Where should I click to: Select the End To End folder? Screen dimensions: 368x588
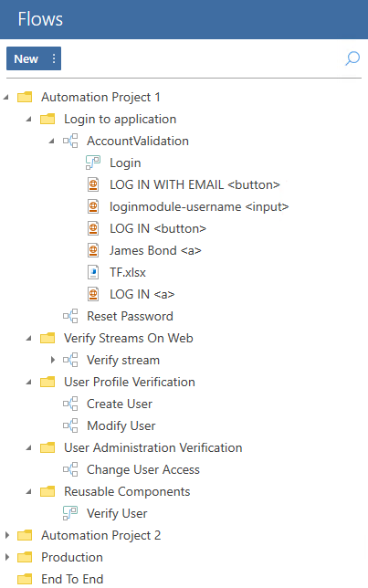click(x=72, y=579)
